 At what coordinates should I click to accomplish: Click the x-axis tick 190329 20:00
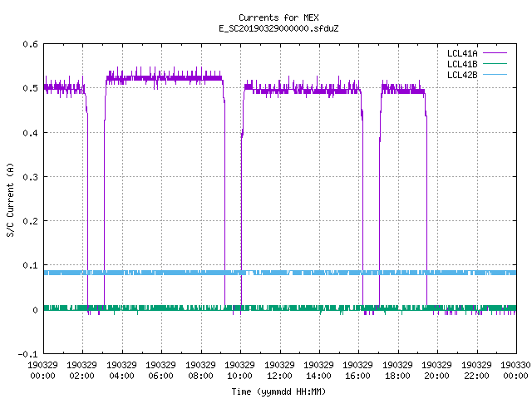click(x=436, y=371)
